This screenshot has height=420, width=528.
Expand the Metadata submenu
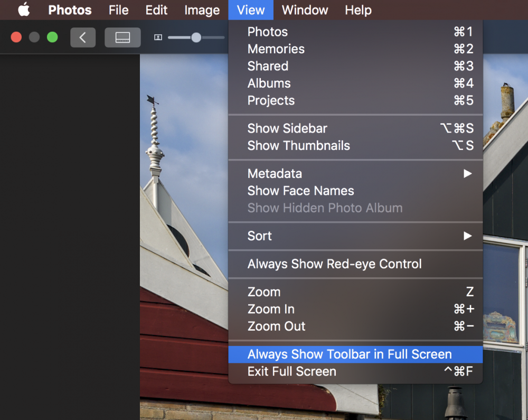pyautogui.click(x=355, y=174)
